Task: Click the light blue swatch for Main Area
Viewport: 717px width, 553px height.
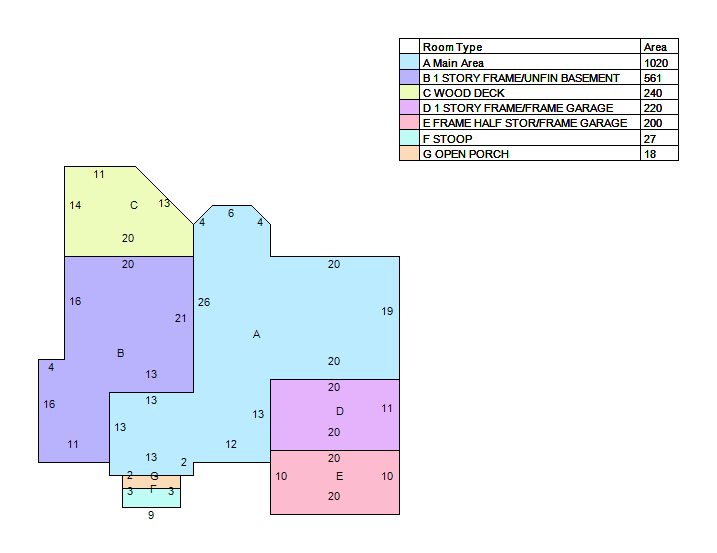Action: point(409,62)
